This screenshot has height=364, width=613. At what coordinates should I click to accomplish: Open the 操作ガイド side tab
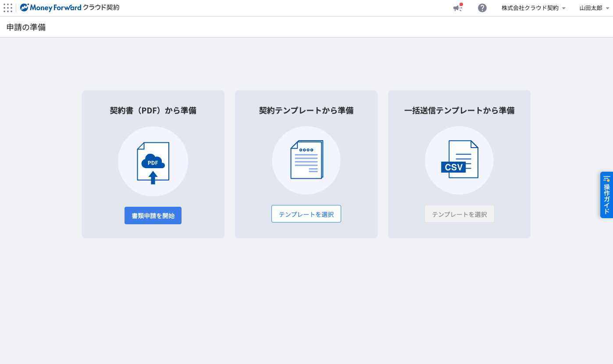[x=607, y=195]
